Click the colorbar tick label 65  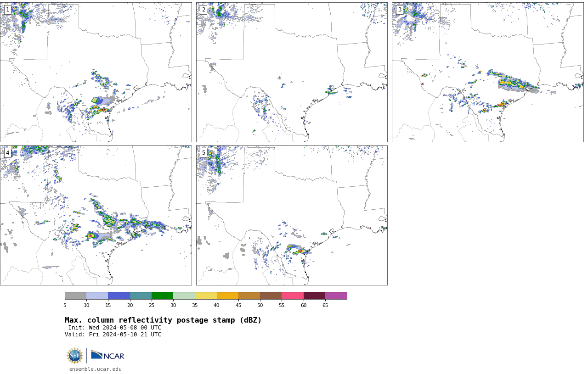[325, 305]
